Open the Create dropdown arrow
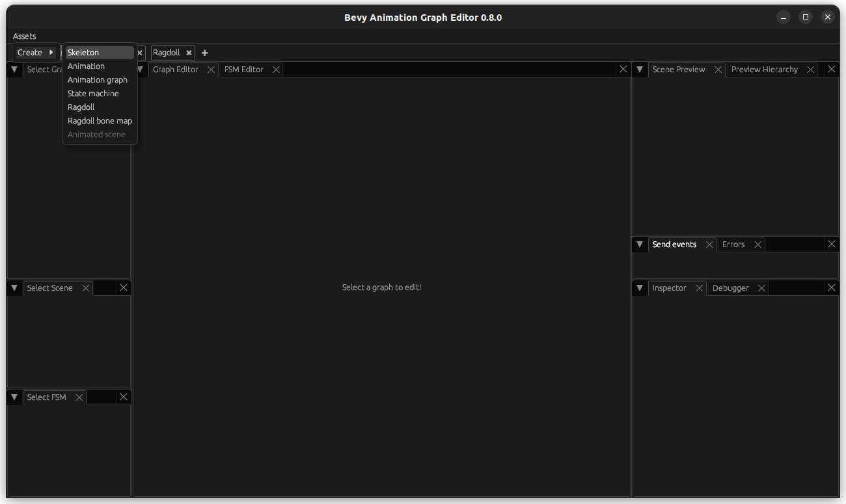 tap(51, 52)
